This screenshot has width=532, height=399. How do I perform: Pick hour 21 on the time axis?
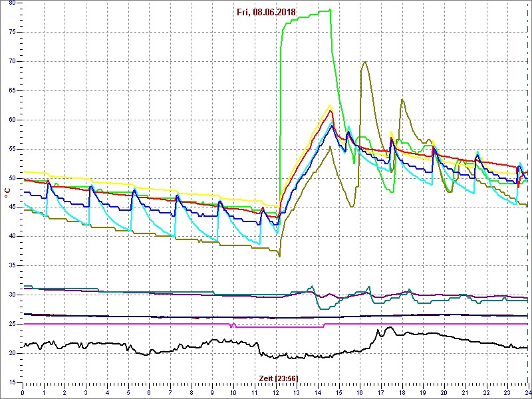tap(465, 394)
